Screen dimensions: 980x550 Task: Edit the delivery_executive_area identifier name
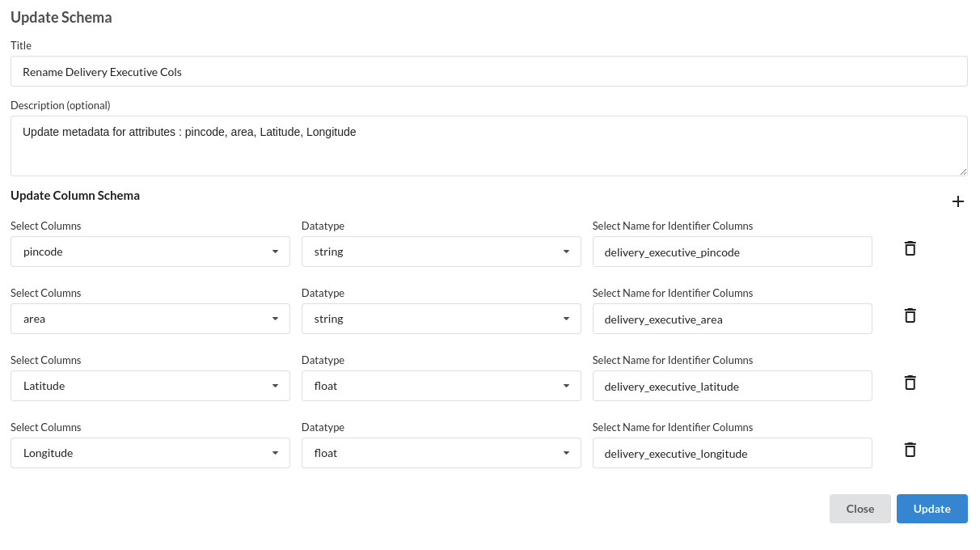coord(733,319)
